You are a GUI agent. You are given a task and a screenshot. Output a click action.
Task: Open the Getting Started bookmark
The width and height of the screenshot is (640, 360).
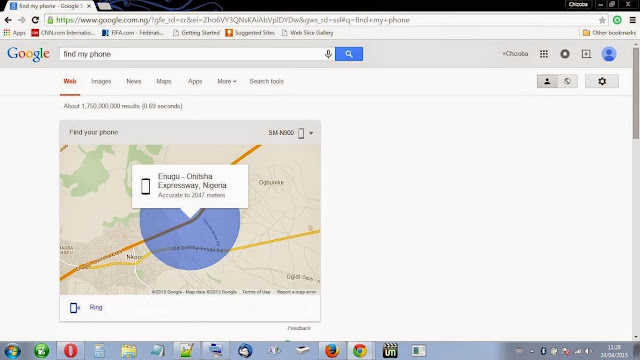pyautogui.click(x=196, y=33)
